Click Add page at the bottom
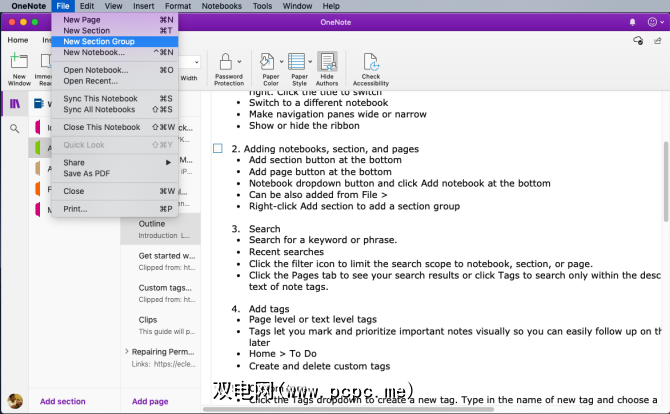Viewport: 670px width, 414px height. point(150,401)
